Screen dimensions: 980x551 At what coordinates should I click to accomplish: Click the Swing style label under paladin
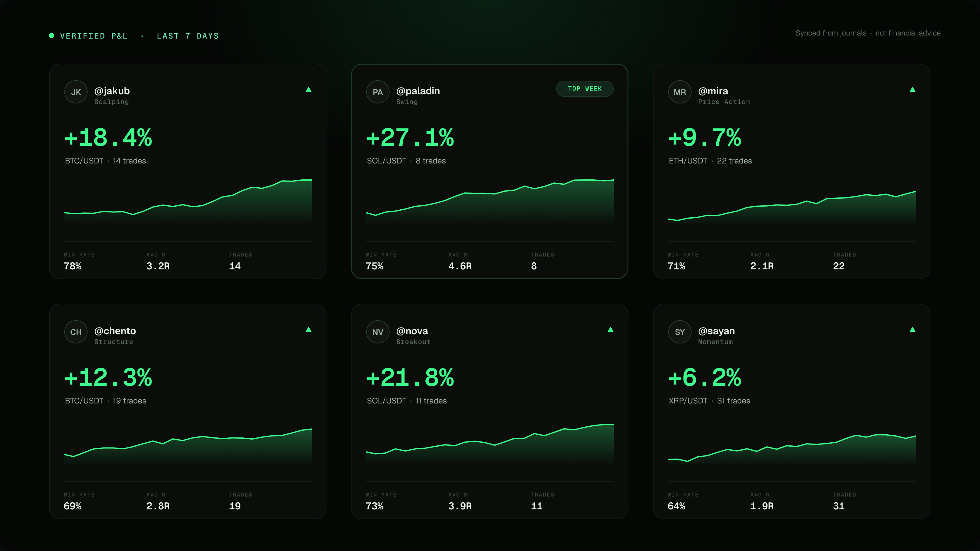(407, 102)
